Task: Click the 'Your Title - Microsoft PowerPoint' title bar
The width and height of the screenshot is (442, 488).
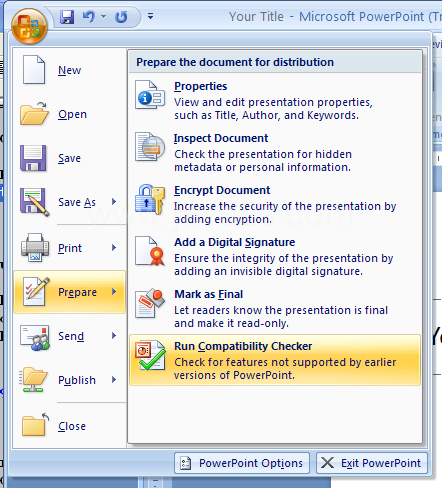Action: pos(335,16)
